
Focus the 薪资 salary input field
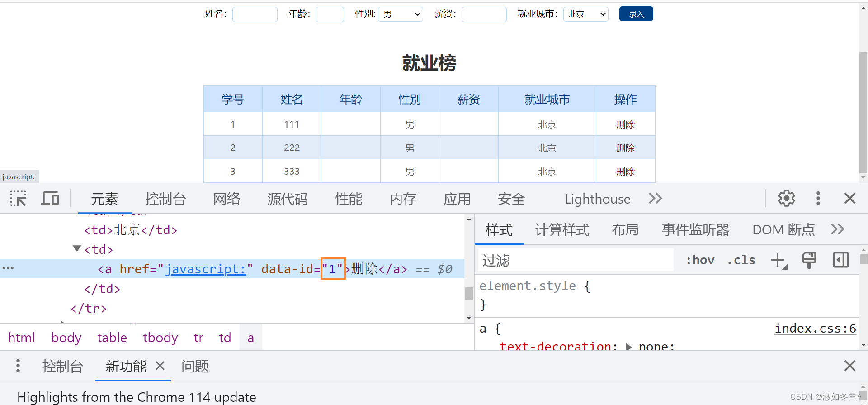[484, 14]
